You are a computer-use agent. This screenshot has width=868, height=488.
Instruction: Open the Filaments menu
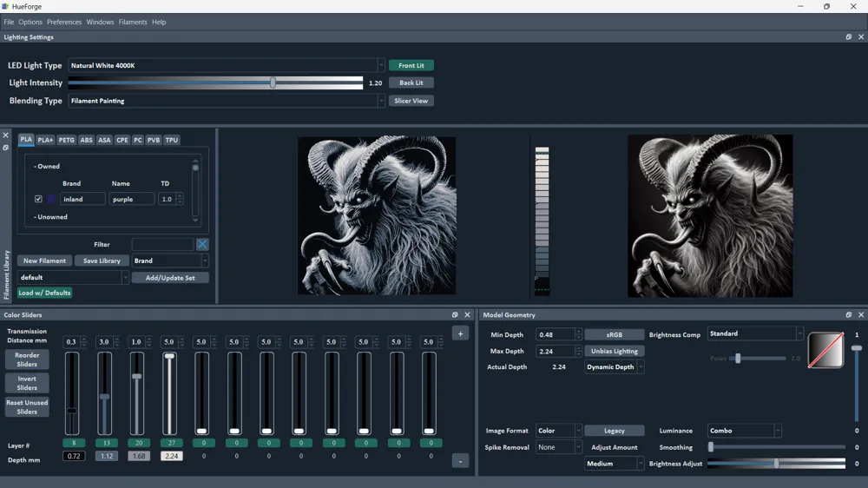133,23
